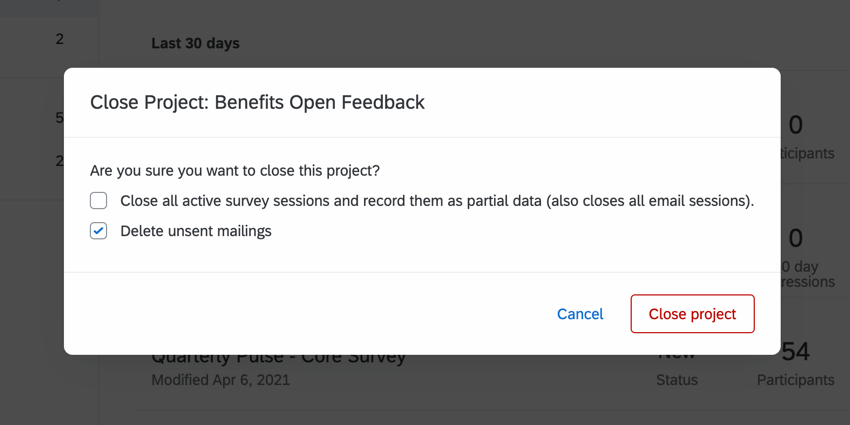Click the Status column label below the dialog
Screen dimensions: 850x425
click(677, 380)
